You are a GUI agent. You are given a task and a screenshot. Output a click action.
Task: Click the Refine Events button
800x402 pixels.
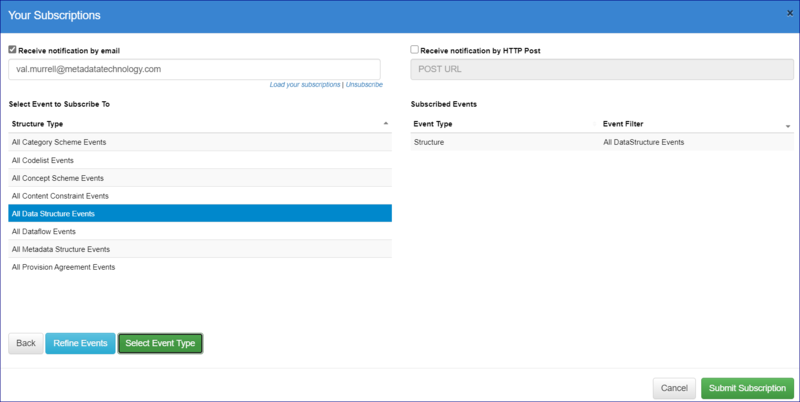[80, 343]
